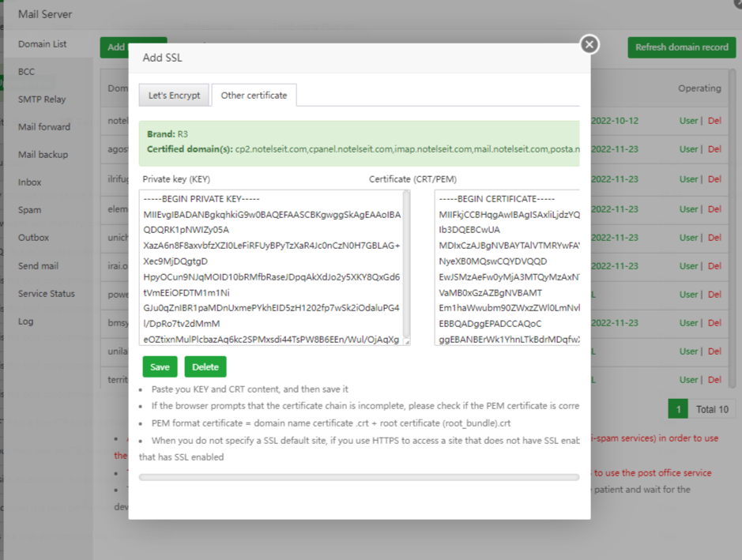Click the Mail Server title
This screenshot has height=560, width=742.
(45, 14)
